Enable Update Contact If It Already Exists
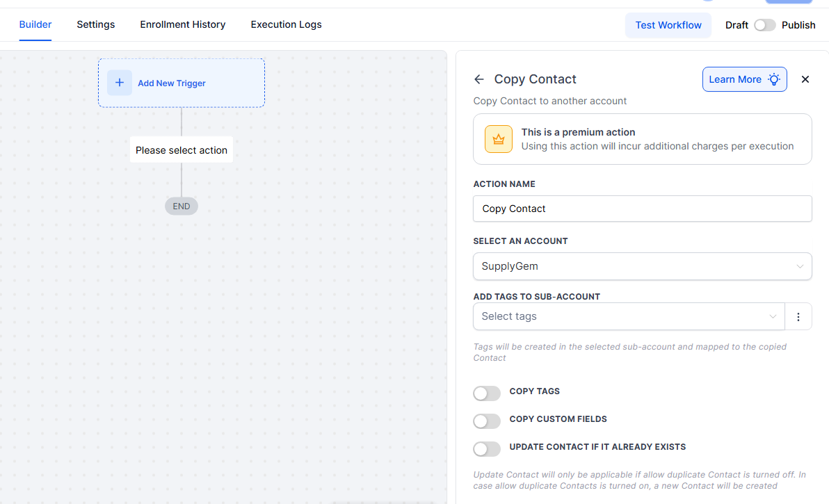Screen dimensions: 829x504 pos(487,448)
